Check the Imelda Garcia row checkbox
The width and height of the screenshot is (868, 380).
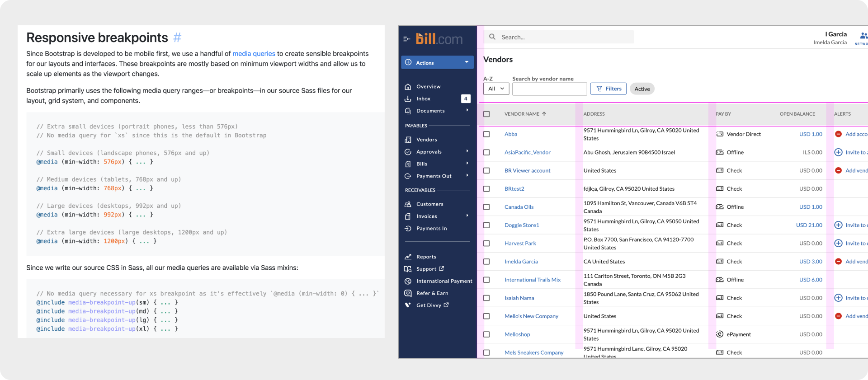(x=486, y=262)
